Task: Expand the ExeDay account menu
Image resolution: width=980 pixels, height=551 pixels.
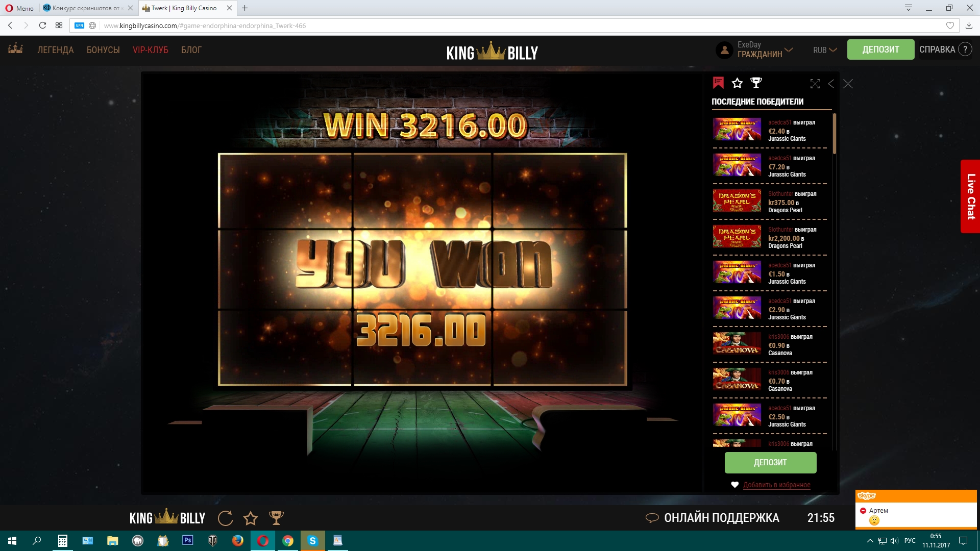Action: (755, 49)
